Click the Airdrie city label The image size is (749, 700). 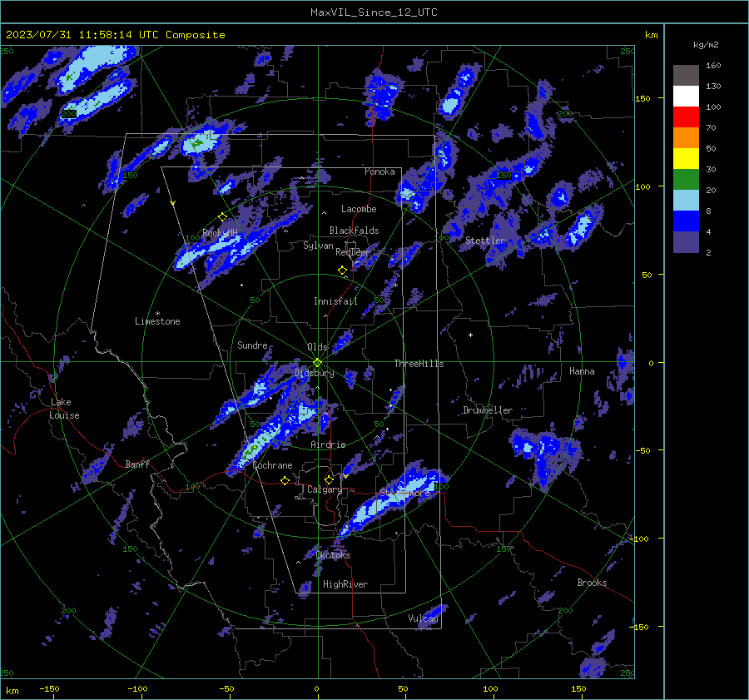[328, 444]
